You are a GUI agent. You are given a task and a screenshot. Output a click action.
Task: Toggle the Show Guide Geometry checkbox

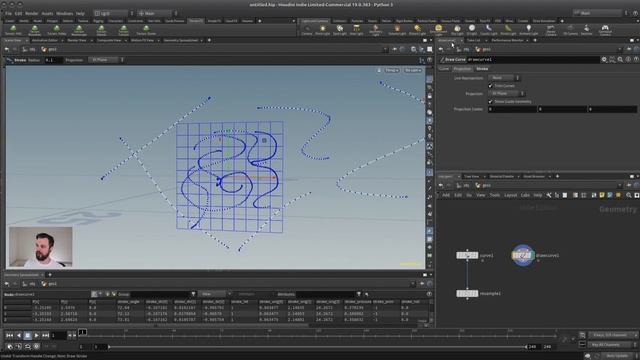(x=490, y=101)
